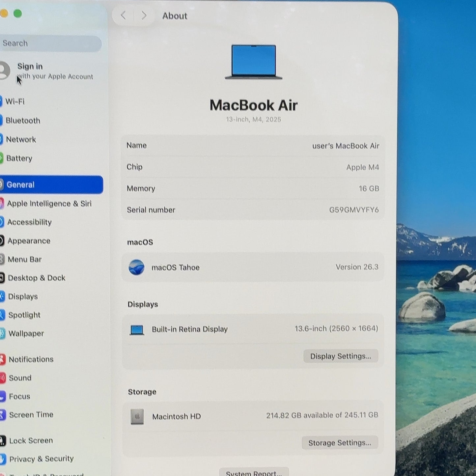Click the name "user's MacBook Air"
The height and width of the screenshot is (476, 476).
pos(346,146)
